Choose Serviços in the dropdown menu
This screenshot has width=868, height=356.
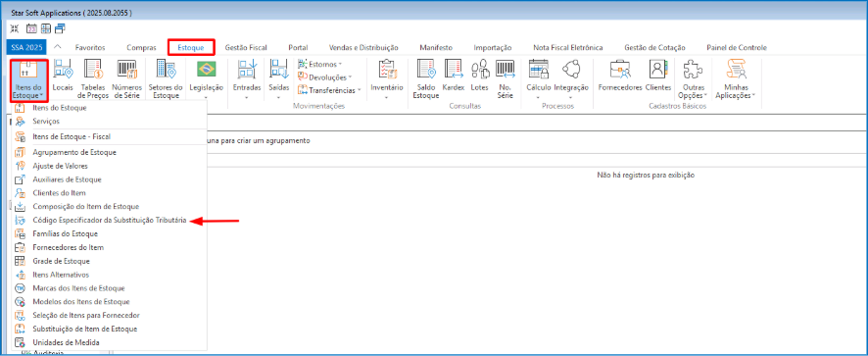pos(110,121)
